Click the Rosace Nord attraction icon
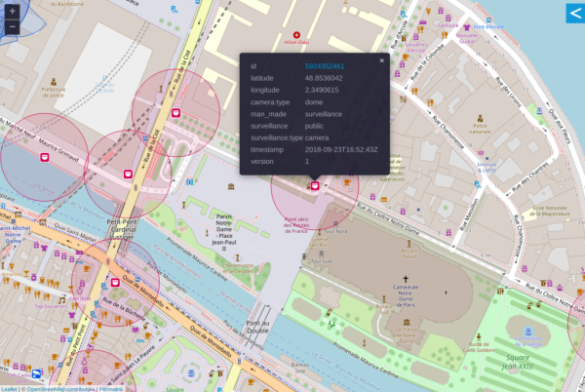The image size is (585, 392). 409,244
